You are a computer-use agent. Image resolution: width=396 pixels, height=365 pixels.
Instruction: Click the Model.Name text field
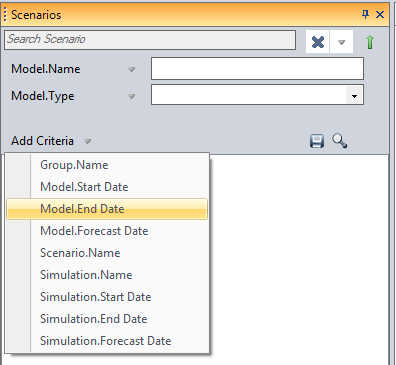pos(257,69)
